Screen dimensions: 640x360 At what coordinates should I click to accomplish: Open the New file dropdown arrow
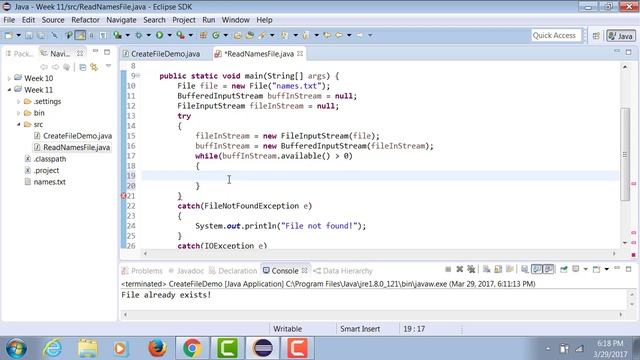(18, 36)
